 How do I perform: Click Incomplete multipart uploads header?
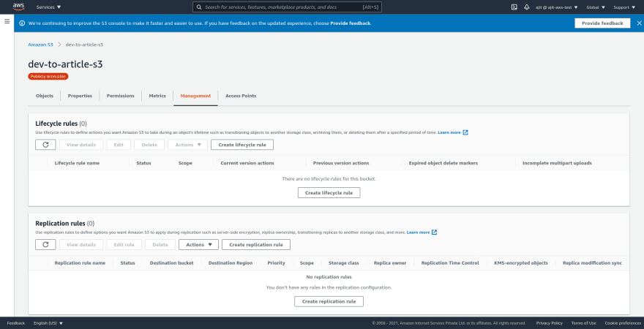tap(557, 163)
